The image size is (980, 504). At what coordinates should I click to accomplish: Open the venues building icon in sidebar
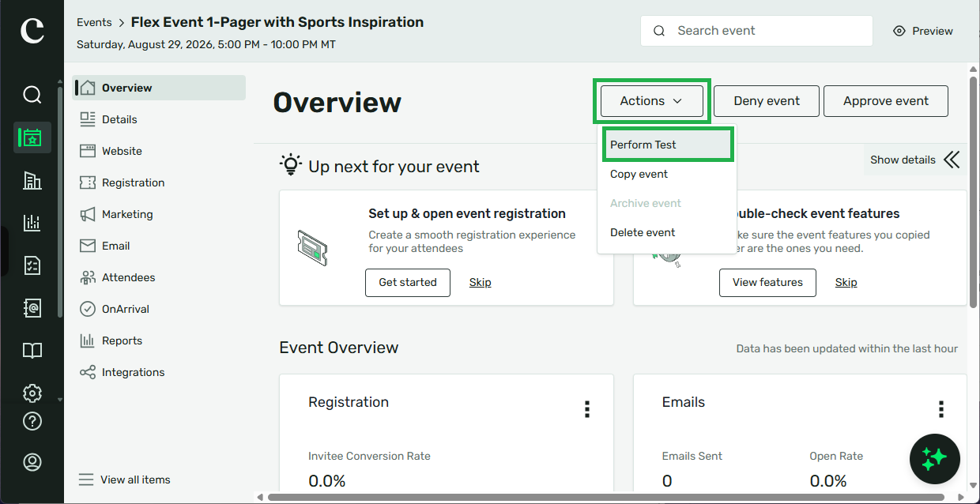pyautogui.click(x=32, y=180)
